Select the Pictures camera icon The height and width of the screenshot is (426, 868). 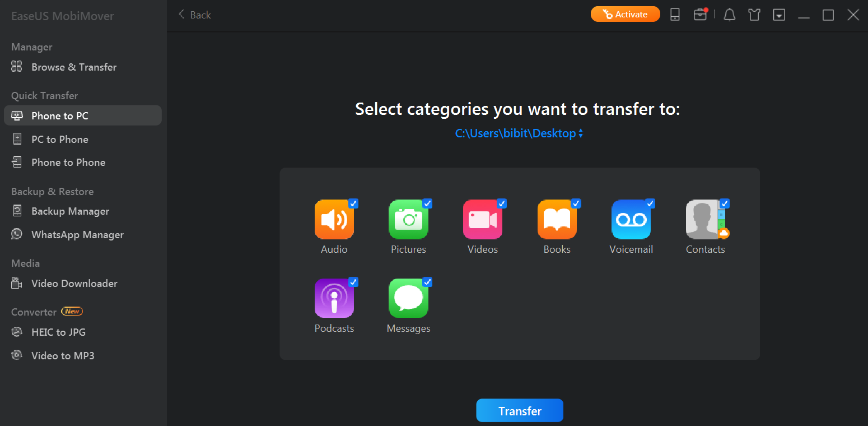coord(408,220)
